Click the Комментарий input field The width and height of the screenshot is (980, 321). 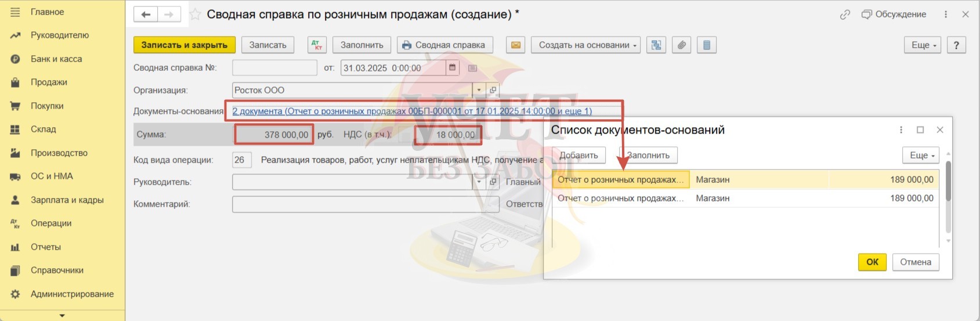[x=366, y=204]
